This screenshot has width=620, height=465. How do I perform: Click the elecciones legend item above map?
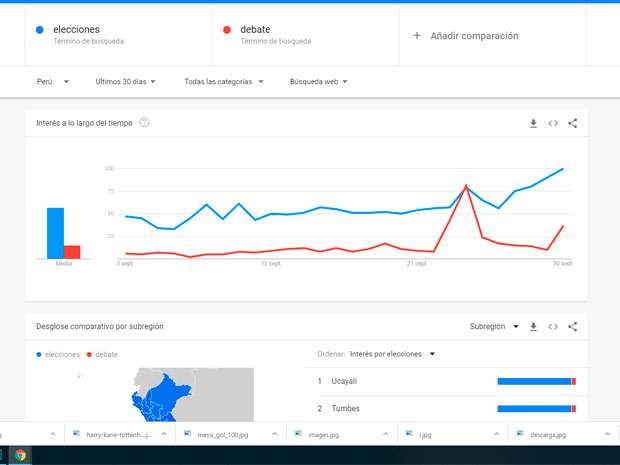coord(58,354)
